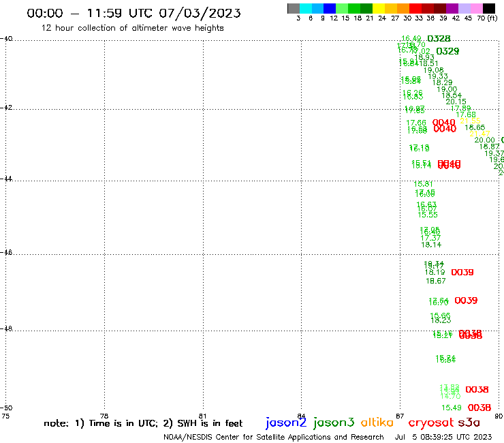
Task: Click the 0328 time label
Action: click(439, 39)
